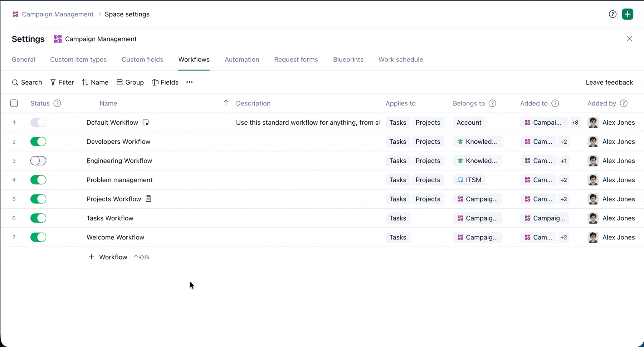
Task: Expand the +8 spaces for Default Workflow
Action: pos(575,123)
